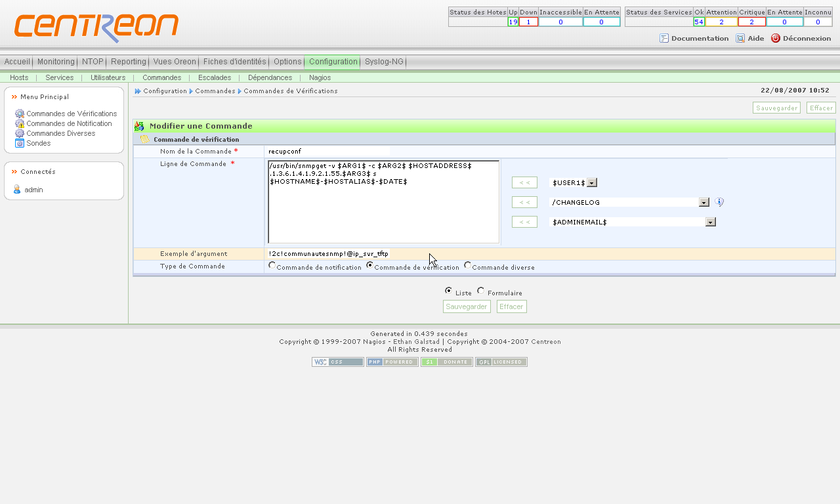Click the Nom de la Commande field

tap(328, 152)
